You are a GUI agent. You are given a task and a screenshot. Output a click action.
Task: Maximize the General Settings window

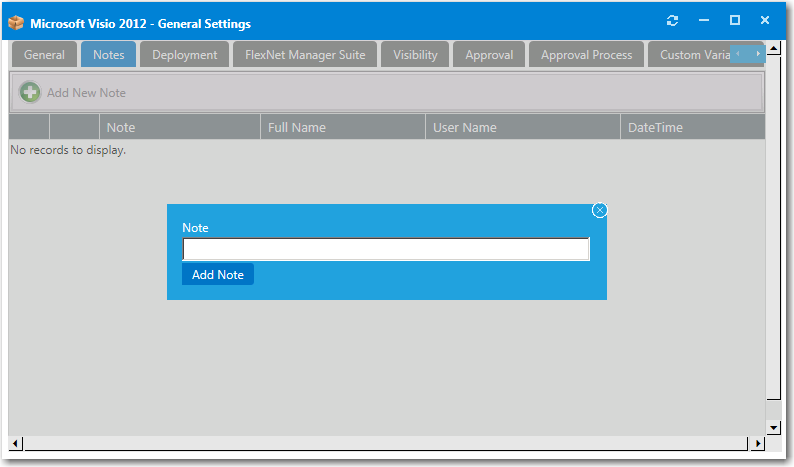click(734, 21)
